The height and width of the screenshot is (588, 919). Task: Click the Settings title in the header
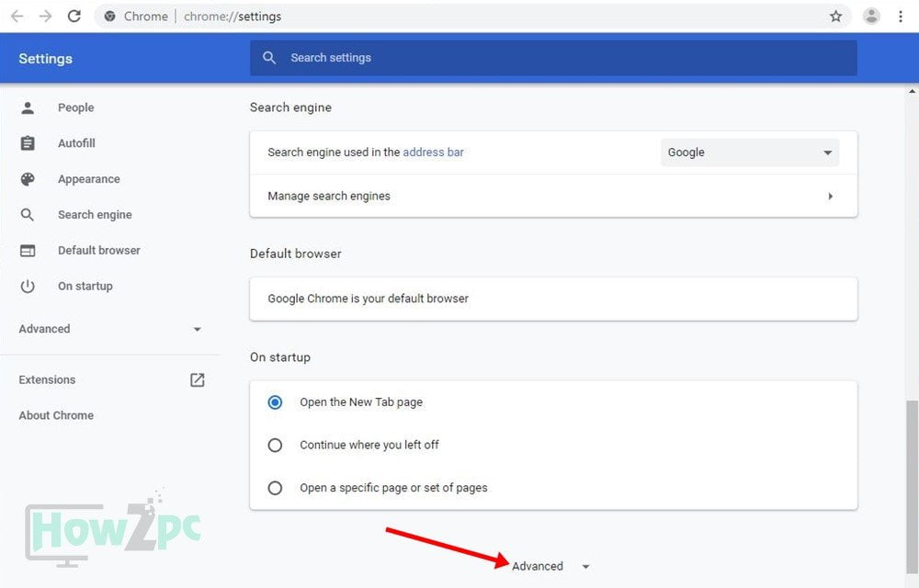pos(45,59)
